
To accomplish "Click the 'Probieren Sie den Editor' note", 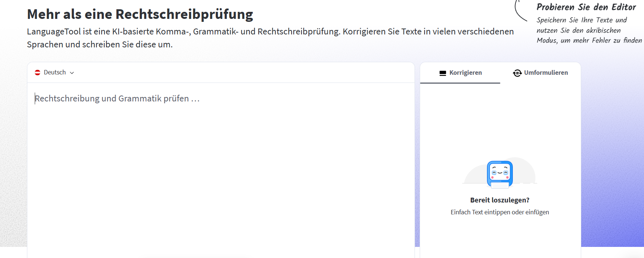I will (586, 7).
